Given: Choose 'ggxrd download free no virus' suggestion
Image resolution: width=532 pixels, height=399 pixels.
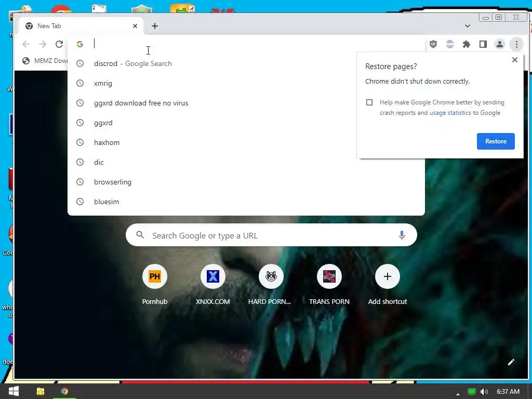Looking at the screenshot, I should pos(246,103).
